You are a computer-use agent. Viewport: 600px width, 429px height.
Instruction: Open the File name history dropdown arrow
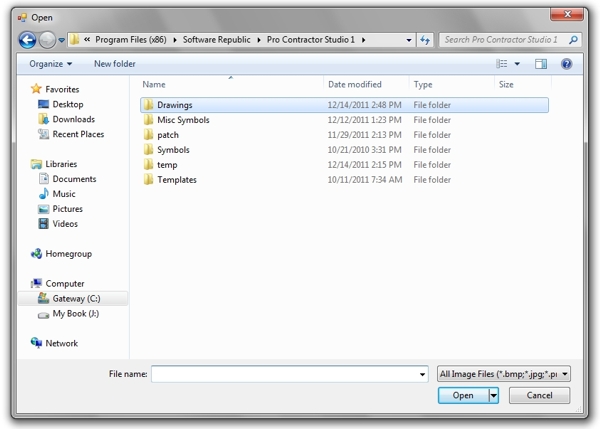coord(422,374)
